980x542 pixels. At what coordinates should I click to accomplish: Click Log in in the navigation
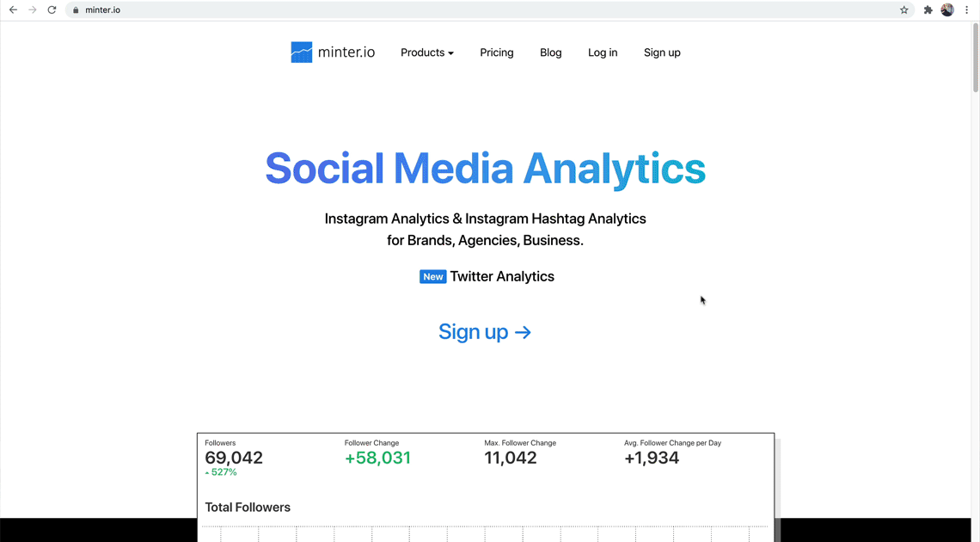click(x=603, y=52)
